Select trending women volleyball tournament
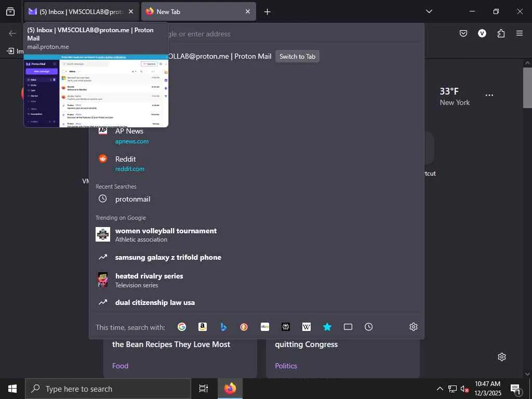Viewport: 532px width, 399px height. [257, 235]
